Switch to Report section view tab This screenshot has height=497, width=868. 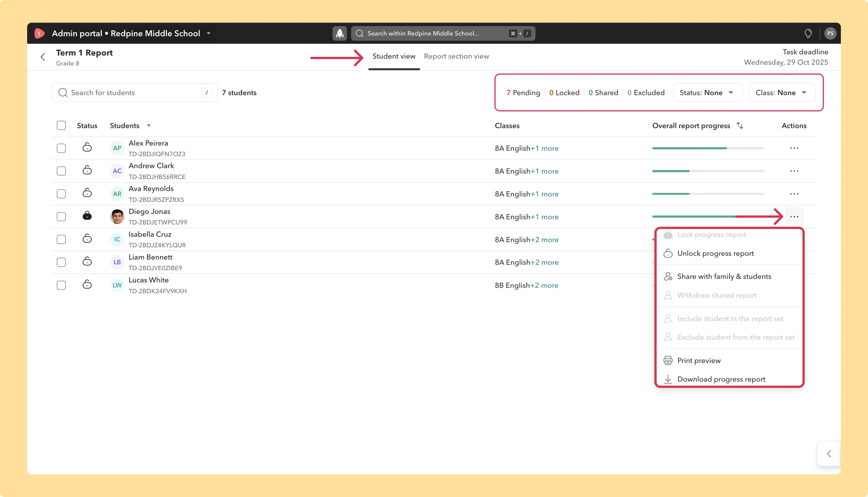point(456,56)
